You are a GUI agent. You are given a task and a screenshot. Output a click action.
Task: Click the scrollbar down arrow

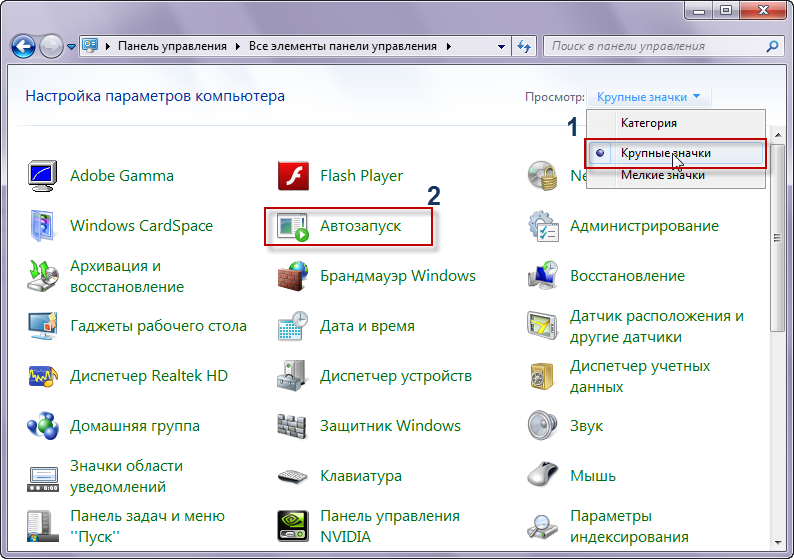(x=778, y=543)
